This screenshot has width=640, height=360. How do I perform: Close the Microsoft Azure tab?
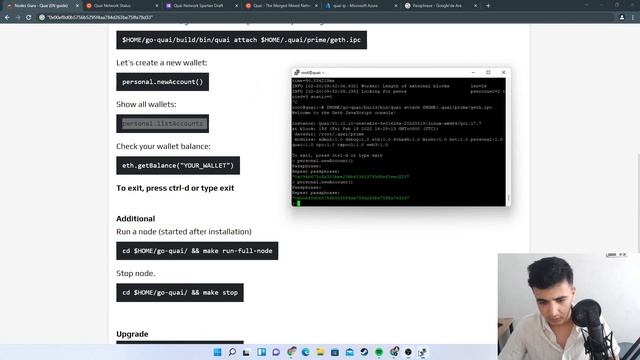click(x=396, y=6)
